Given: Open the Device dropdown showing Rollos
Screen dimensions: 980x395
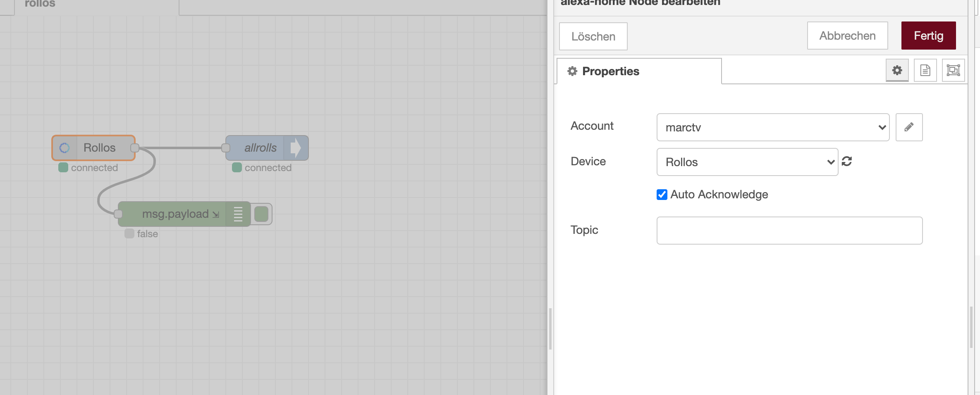Looking at the screenshot, I should [747, 162].
